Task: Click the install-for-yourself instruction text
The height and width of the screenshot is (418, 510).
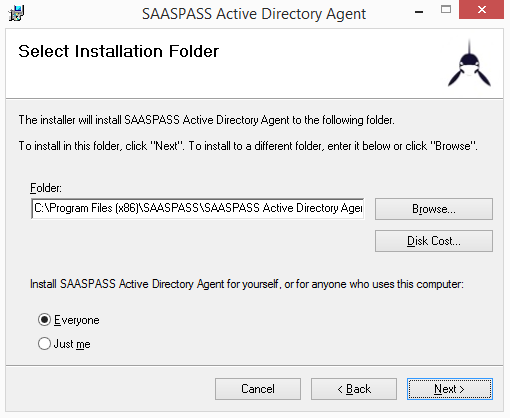Action: [x=247, y=284]
